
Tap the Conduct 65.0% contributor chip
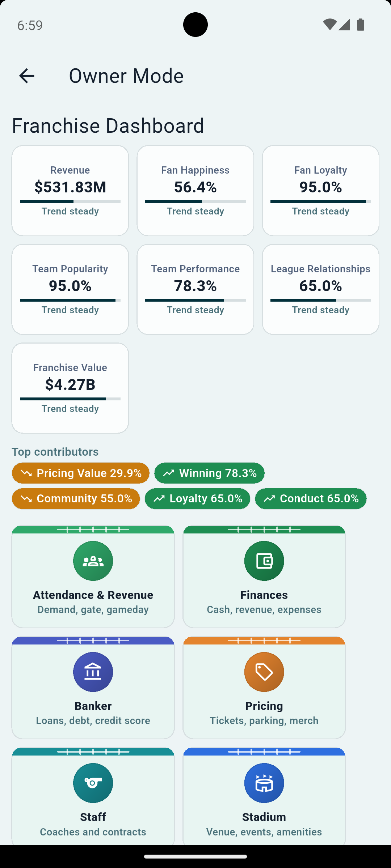click(311, 499)
